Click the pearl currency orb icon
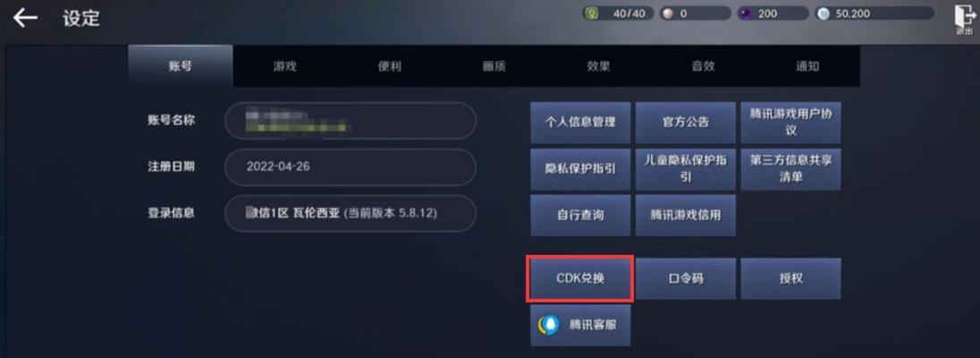The image size is (980, 358). (668, 13)
